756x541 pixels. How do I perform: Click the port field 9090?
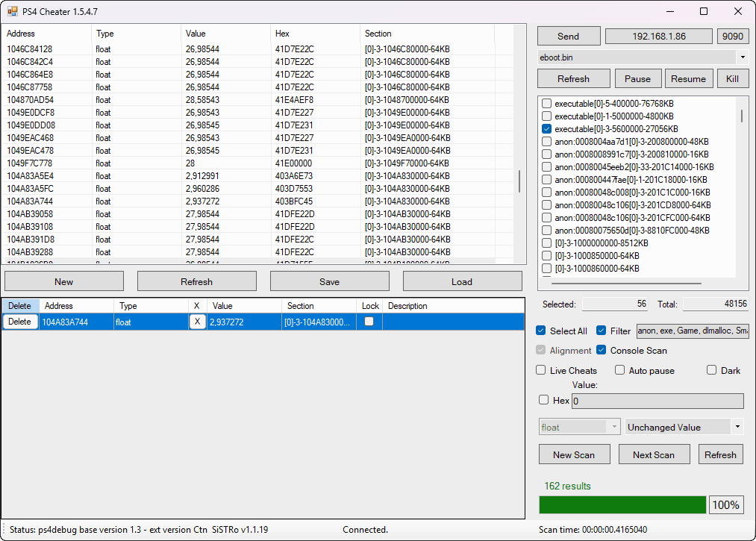click(x=732, y=36)
